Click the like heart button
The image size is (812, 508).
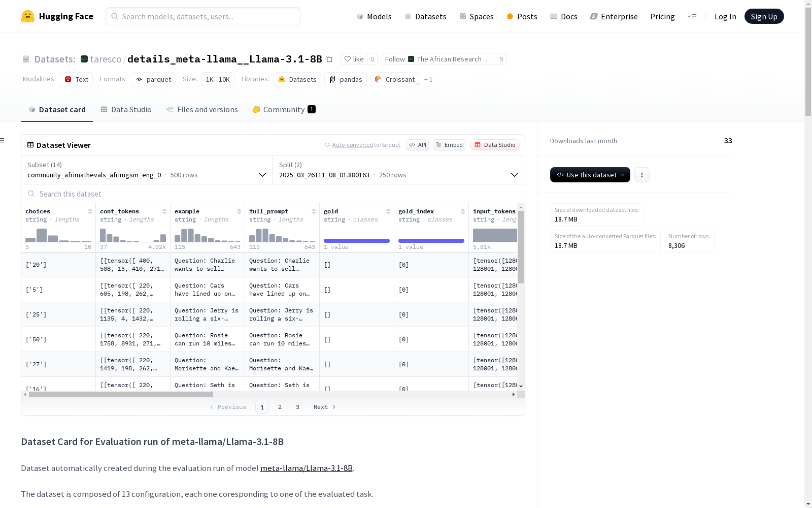pyautogui.click(x=354, y=59)
